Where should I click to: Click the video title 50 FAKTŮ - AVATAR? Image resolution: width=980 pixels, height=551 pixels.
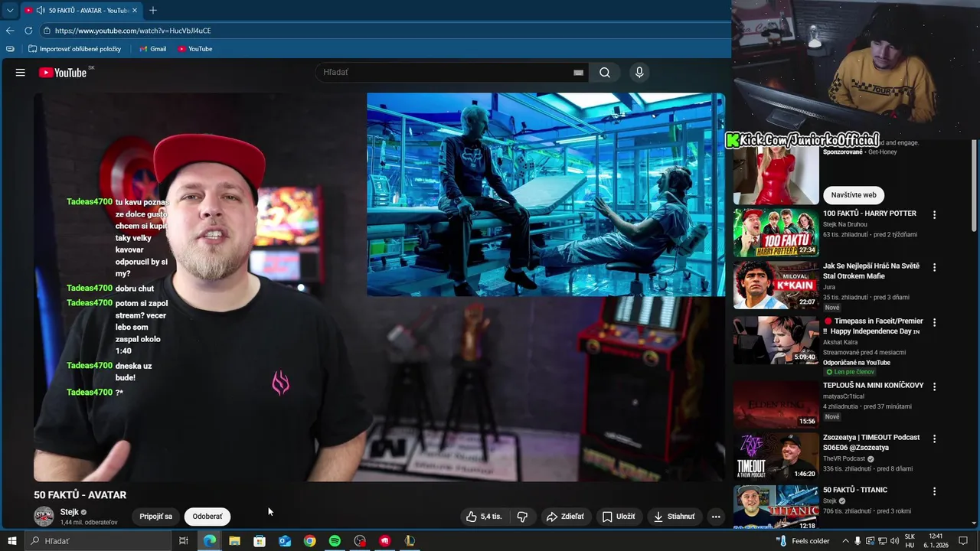click(x=80, y=495)
